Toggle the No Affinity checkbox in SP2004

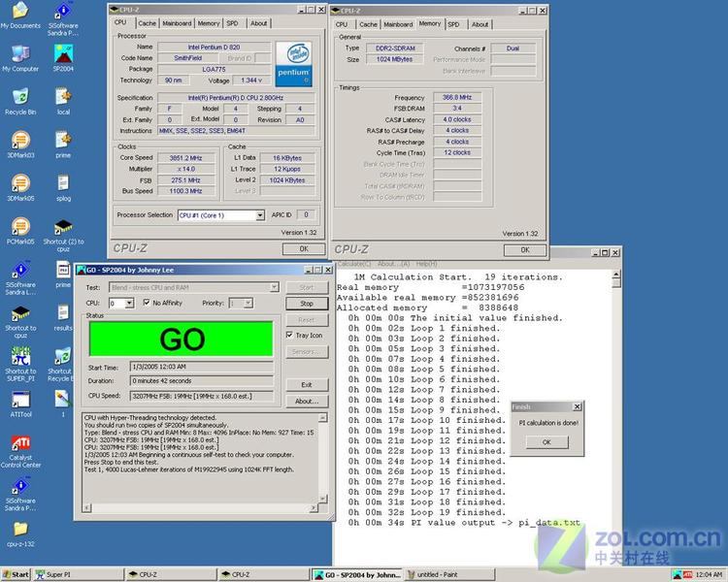coord(147,303)
